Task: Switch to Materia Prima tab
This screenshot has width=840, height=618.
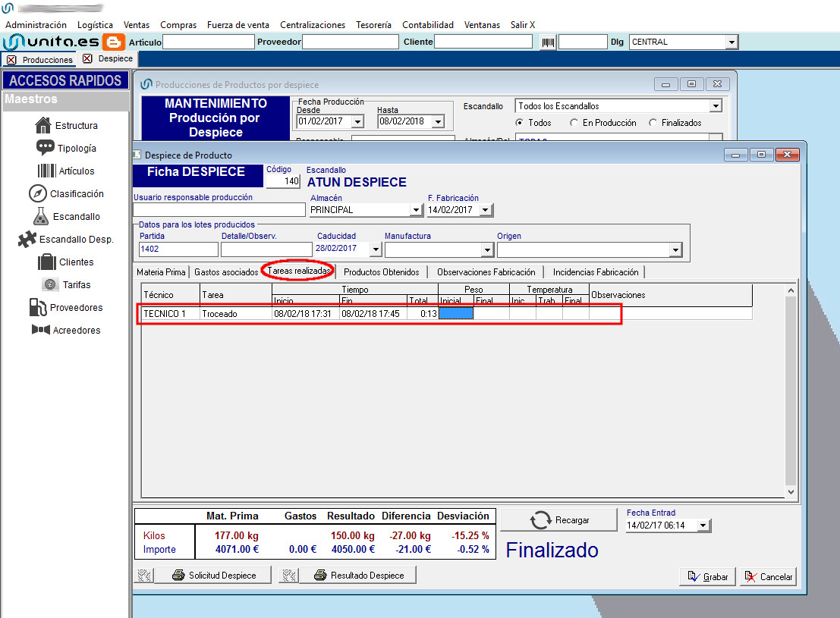Action: pos(161,272)
